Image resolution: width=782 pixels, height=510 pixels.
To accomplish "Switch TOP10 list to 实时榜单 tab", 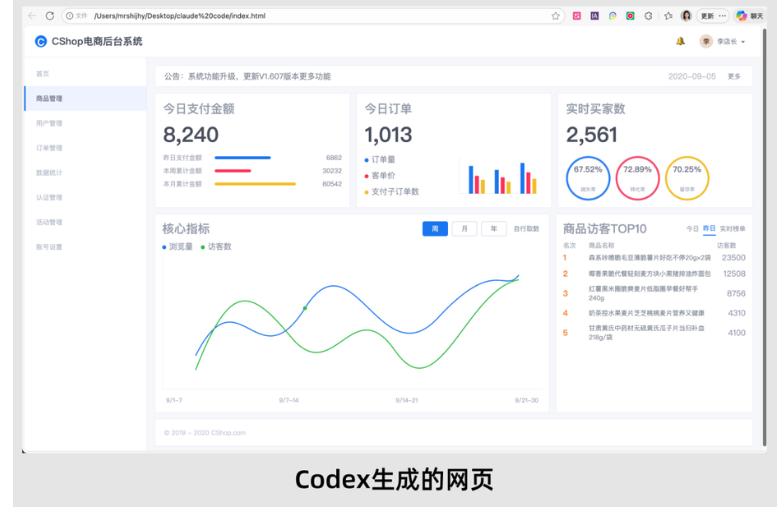I will pos(733,229).
